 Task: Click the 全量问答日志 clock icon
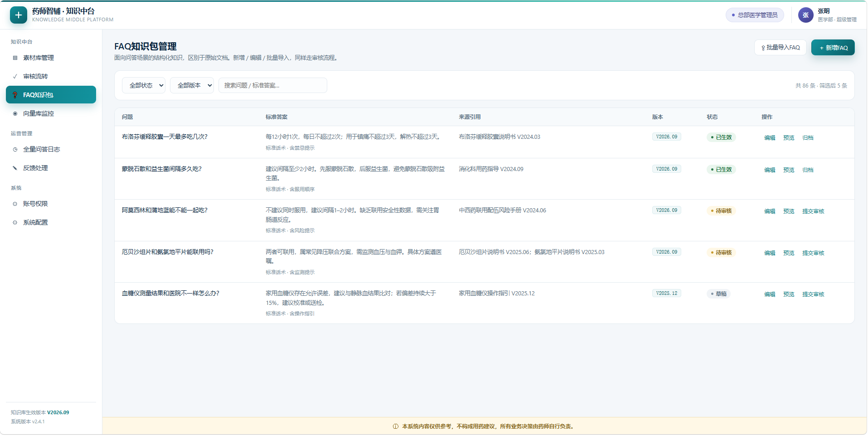pyautogui.click(x=15, y=150)
